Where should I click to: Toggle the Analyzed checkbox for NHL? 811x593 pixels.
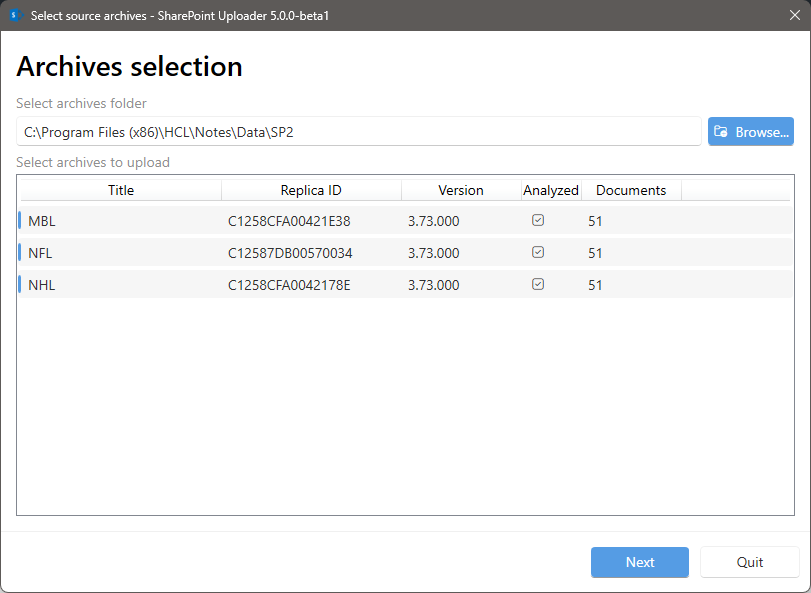tap(538, 284)
